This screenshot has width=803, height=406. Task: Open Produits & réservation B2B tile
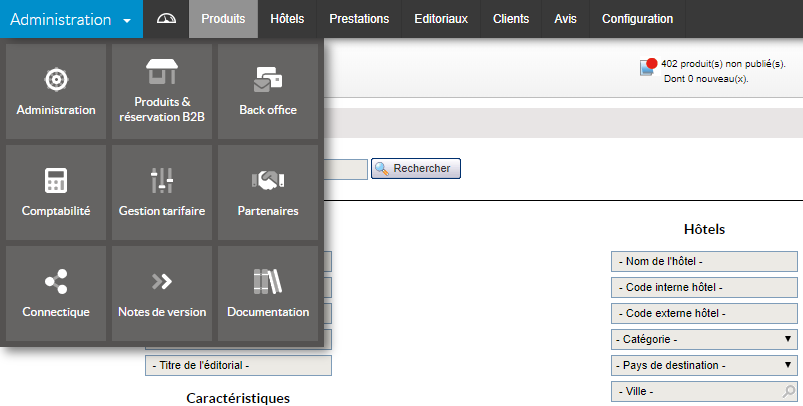pyautogui.click(x=162, y=92)
